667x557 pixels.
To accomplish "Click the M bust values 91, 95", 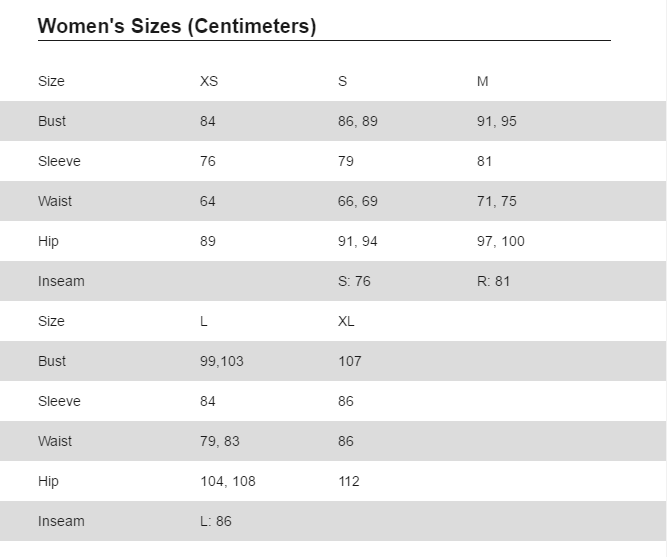I will point(496,121).
